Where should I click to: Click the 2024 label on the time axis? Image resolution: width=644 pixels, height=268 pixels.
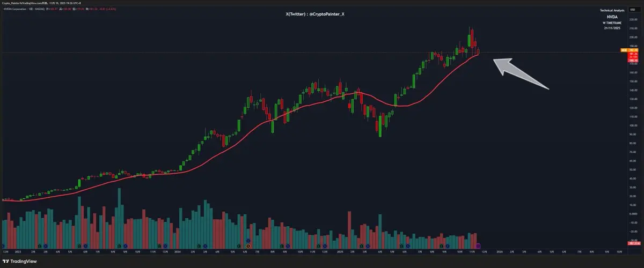tap(178, 251)
